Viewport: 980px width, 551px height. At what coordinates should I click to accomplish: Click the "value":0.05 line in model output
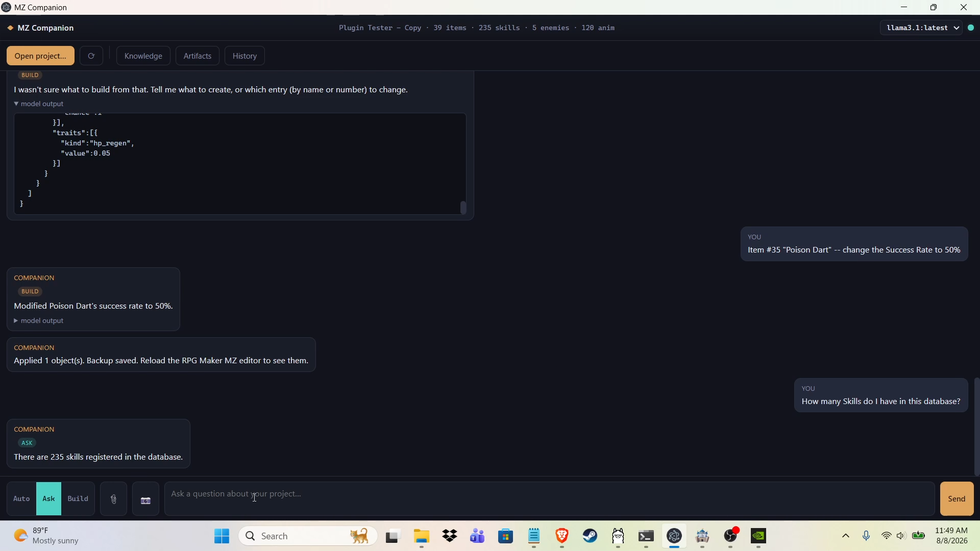85,154
